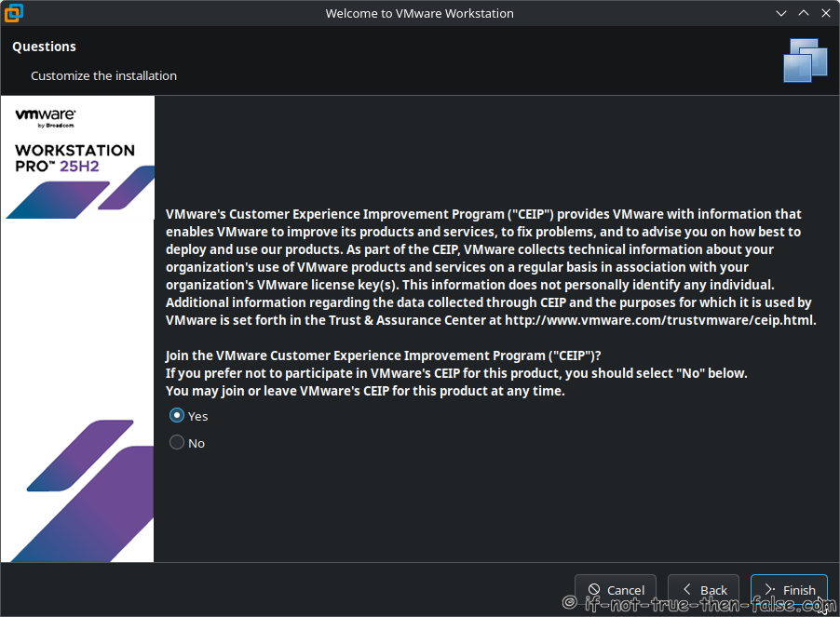Screen dimensions: 840x617
Task: Click the stacked windows icon in header
Action: click(806, 60)
